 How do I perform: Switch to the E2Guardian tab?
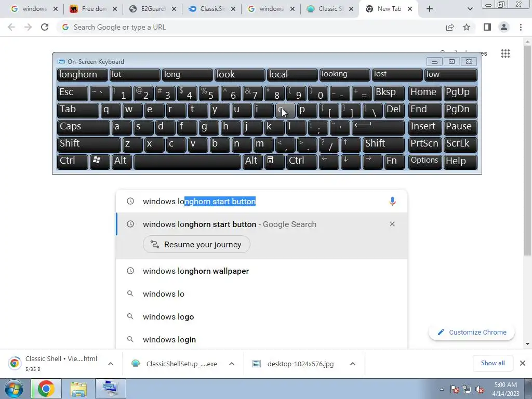pos(153,9)
